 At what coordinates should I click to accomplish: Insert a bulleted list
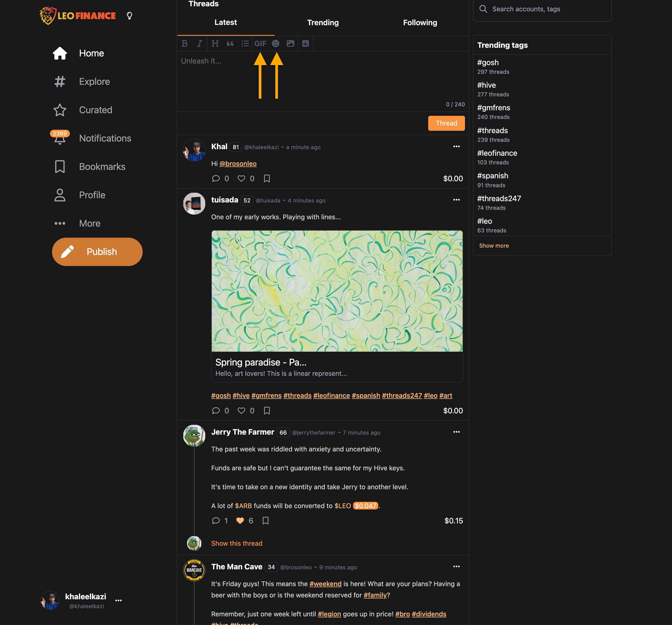click(245, 44)
